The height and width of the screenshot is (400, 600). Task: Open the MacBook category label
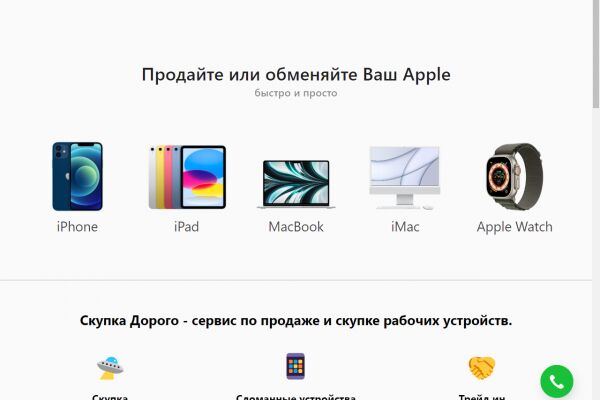pyautogui.click(x=296, y=227)
